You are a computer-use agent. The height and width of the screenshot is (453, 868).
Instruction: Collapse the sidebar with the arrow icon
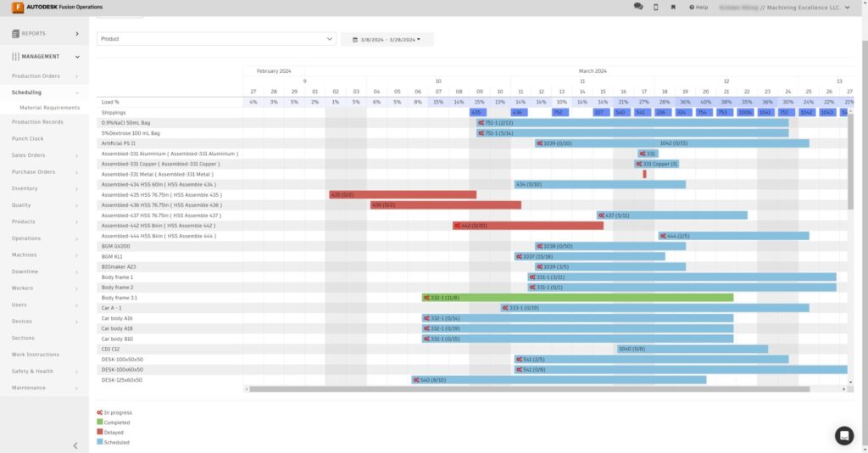click(75, 445)
